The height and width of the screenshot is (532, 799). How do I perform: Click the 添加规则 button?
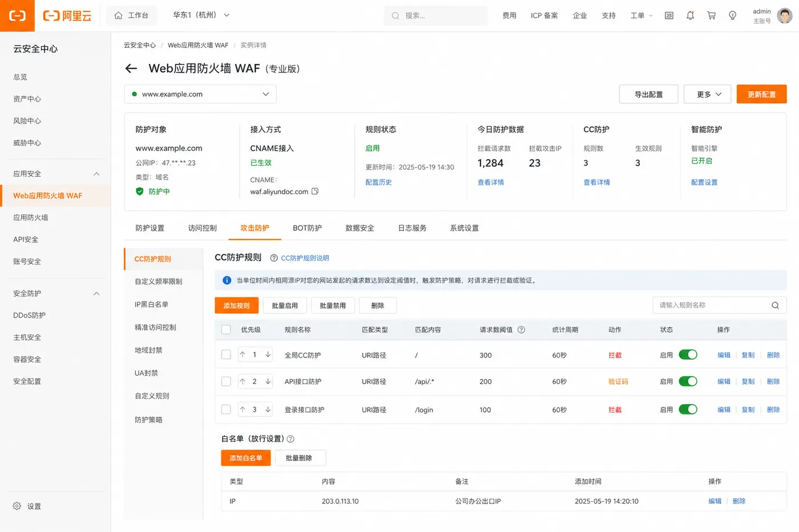pos(236,306)
